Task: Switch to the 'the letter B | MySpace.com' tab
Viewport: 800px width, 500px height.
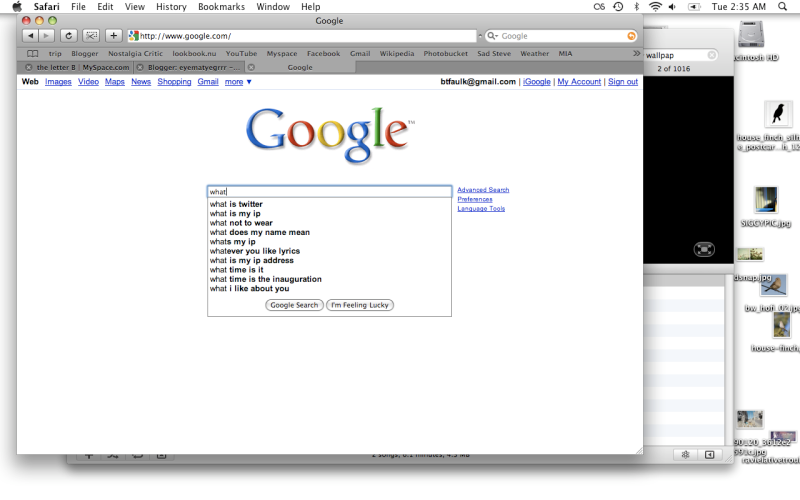Action: pos(77,67)
